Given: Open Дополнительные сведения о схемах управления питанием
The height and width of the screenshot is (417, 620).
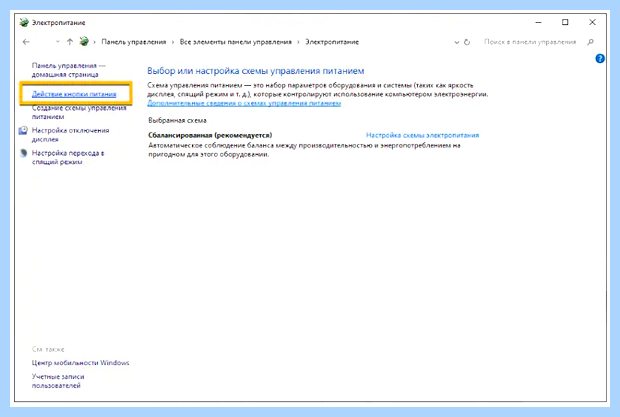Looking at the screenshot, I should [x=244, y=103].
